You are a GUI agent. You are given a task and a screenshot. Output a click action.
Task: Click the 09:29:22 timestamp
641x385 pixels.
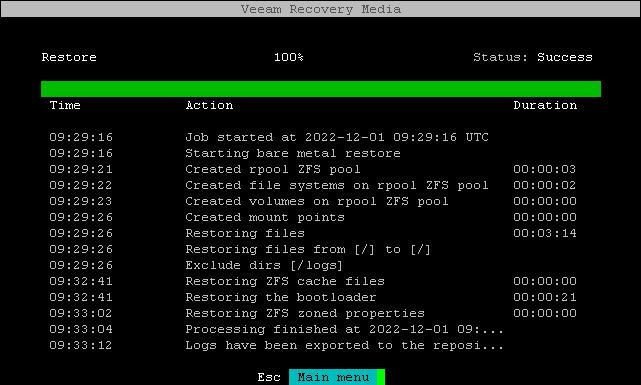(x=81, y=185)
